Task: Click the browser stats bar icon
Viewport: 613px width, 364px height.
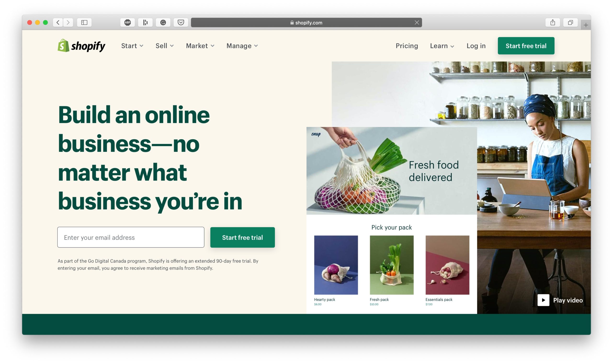Action: (x=145, y=22)
